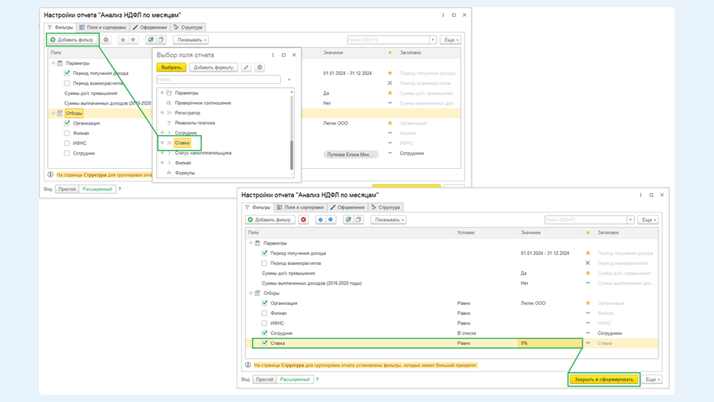Click the red delete filter icon in lower window
The height and width of the screenshot is (402, 714).
click(304, 220)
